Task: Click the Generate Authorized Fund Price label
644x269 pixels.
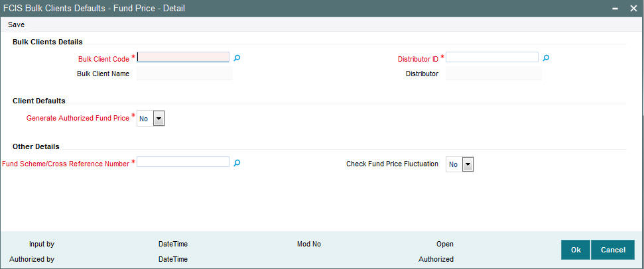Action: click(x=78, y=118)
